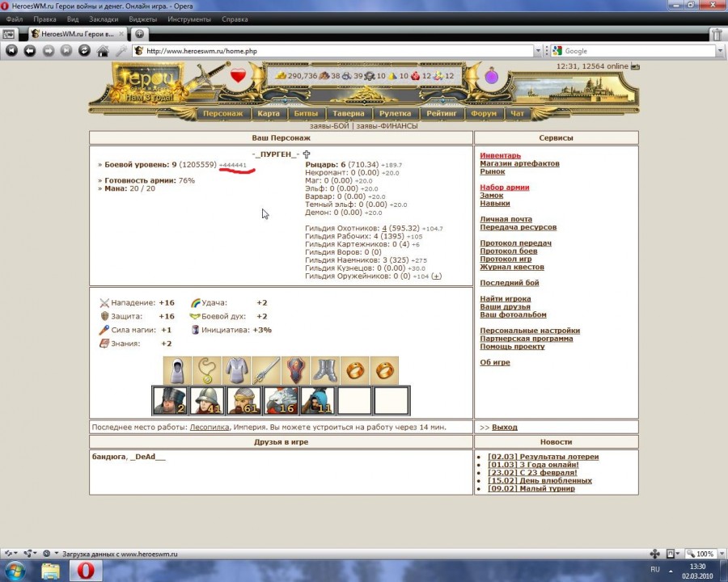Viewport: 728px width, 582px height.
Task: Open news item Результаты лотереи
Action: (544, 457)
